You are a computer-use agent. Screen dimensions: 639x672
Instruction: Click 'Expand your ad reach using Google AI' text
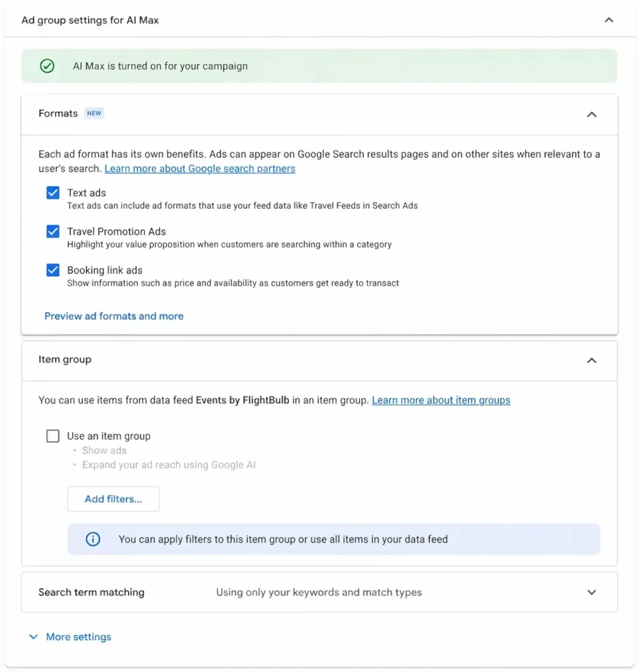point(169,465)
